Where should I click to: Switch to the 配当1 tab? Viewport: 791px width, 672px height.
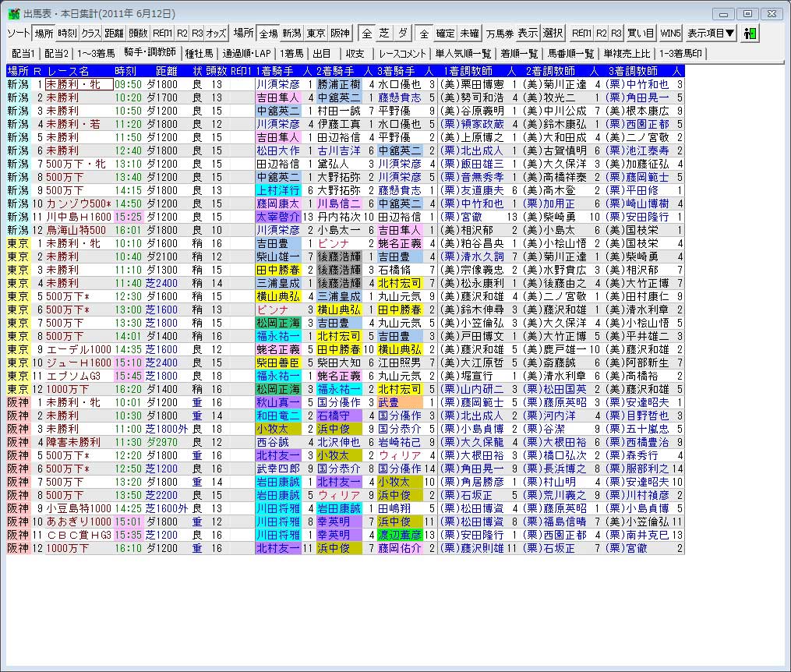(23, 54)
